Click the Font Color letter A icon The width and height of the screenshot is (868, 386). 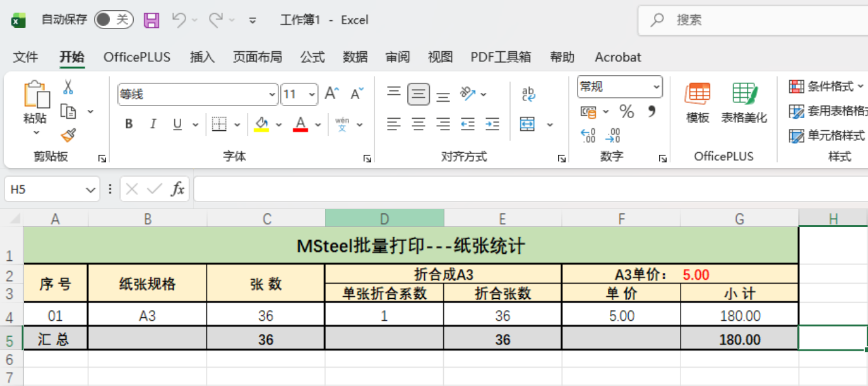click(x=300, y=124)
